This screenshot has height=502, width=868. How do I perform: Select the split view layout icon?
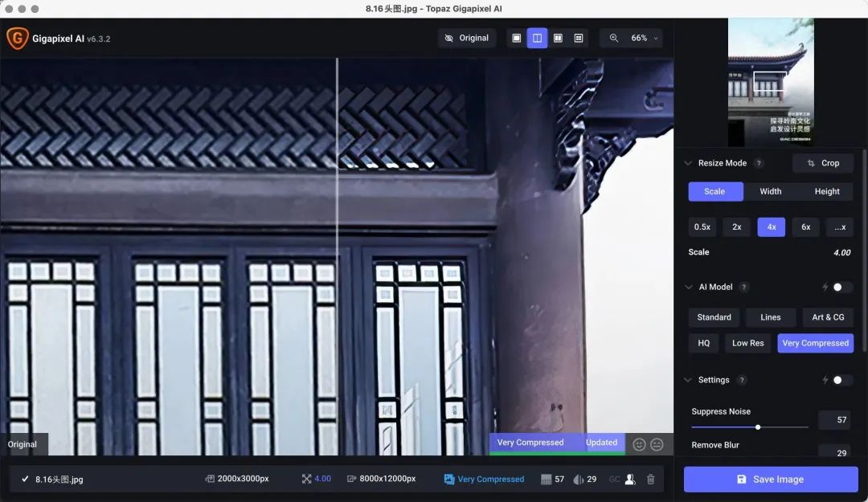537,39
